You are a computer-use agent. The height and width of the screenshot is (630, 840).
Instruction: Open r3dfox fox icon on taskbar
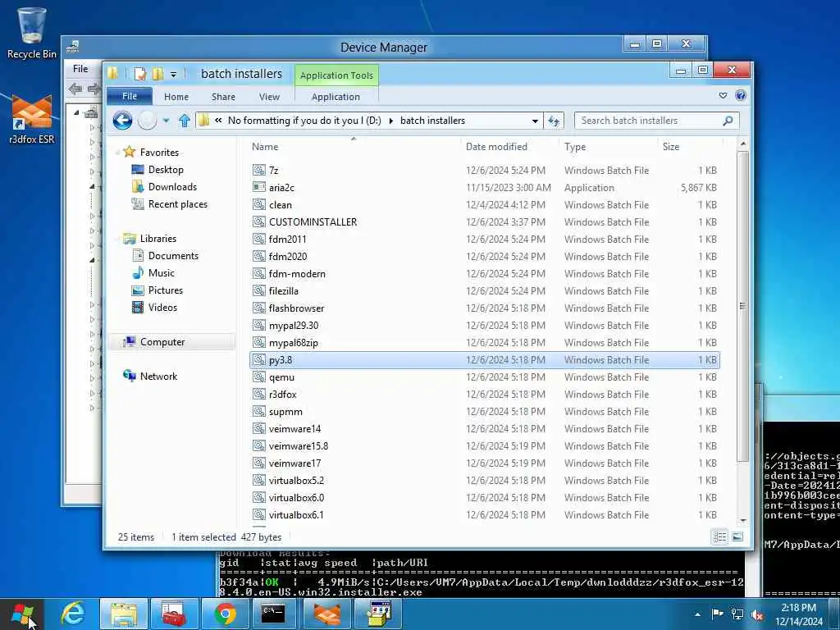(326, 614)
